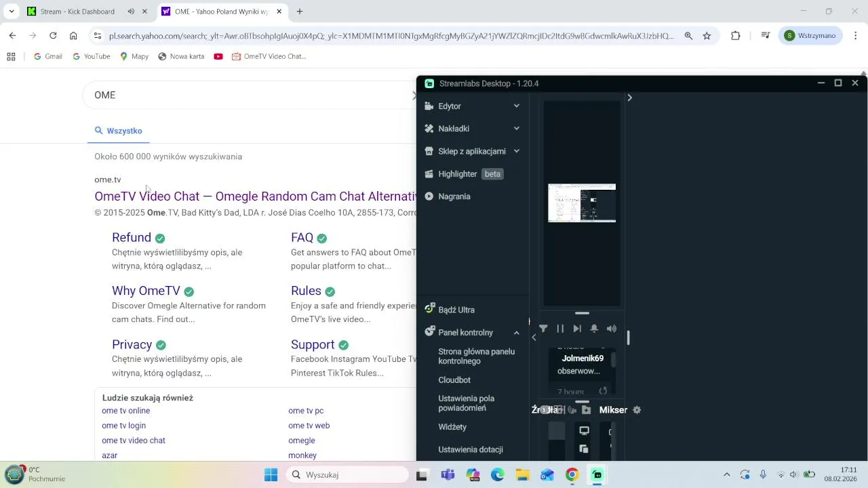Open Windows Start menu
Screen dimensions: 868x488
click(271, 475)
